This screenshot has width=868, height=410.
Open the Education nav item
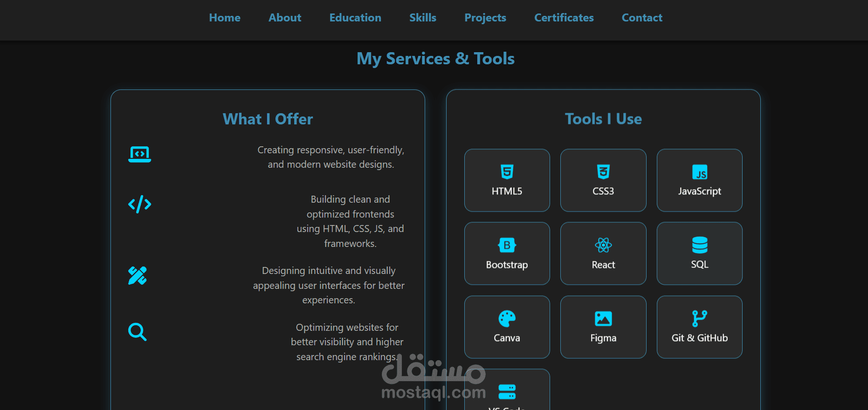pos(355,18)
